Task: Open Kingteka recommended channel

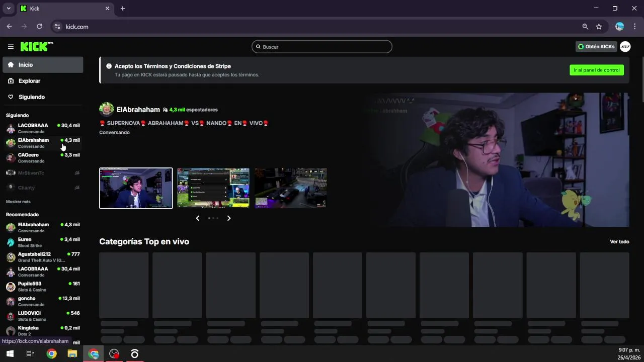Action: pyautogui.click(x=43, y=331)
